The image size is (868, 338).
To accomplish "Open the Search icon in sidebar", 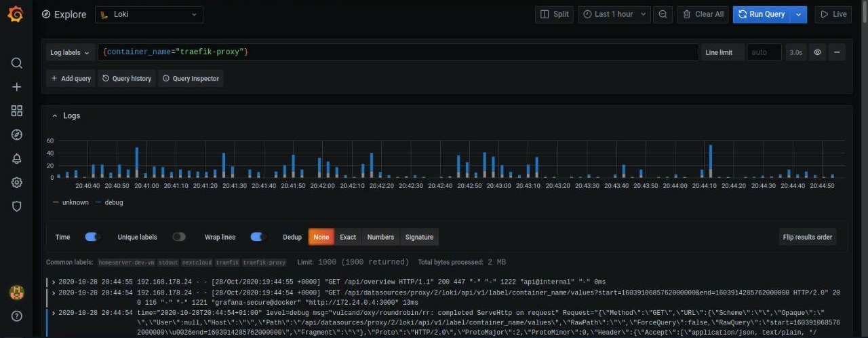I will pos(17,63).
